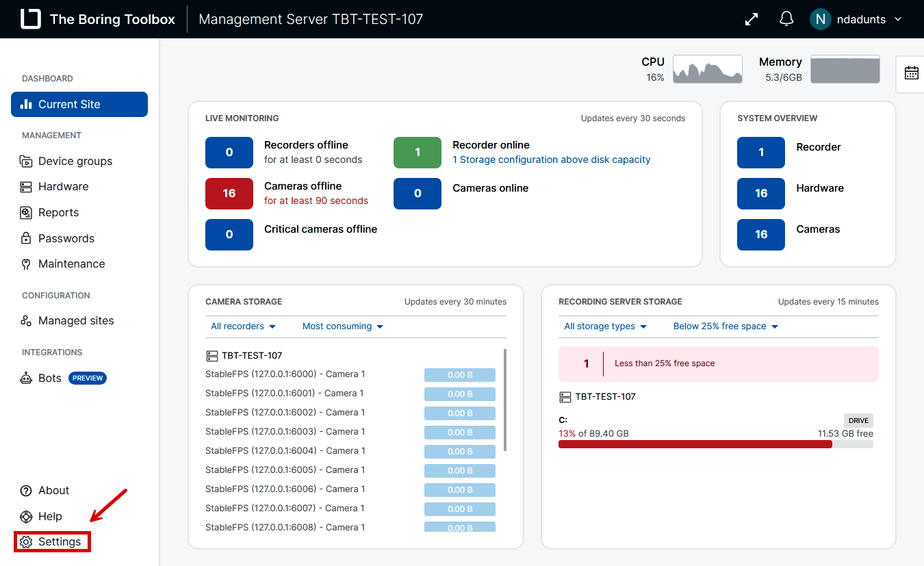The image size is (924, 566).
Task: Click the Camera Storage list scrollbar
Action: pos(505,400)
